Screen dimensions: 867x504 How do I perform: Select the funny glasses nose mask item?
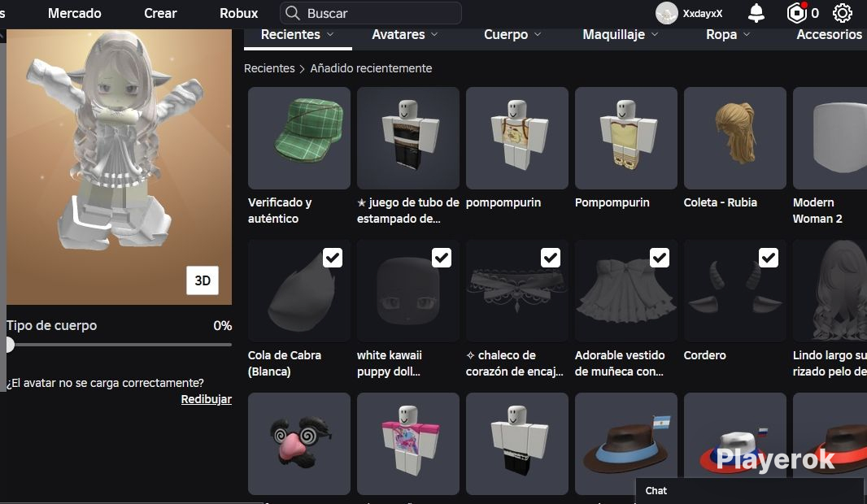[299, 444]
